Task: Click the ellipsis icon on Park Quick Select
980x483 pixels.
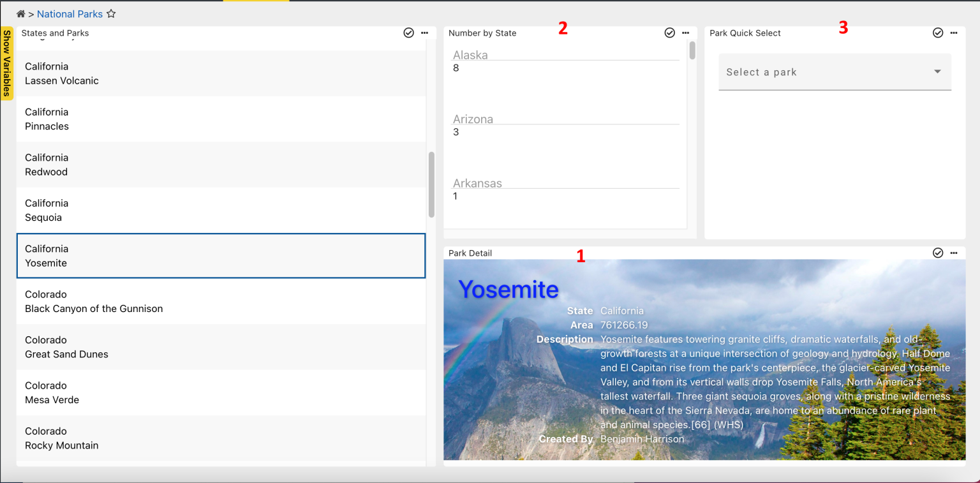Action: pos(954,33)
